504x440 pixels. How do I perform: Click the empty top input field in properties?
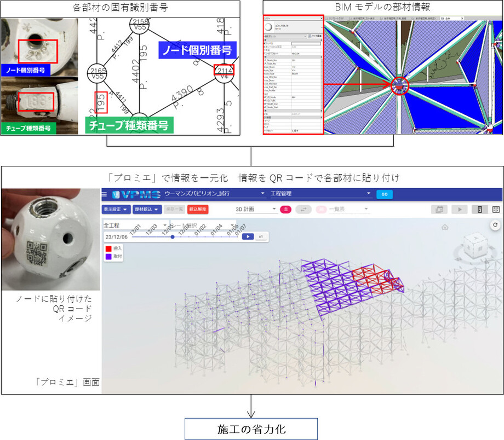coord(306,43)
